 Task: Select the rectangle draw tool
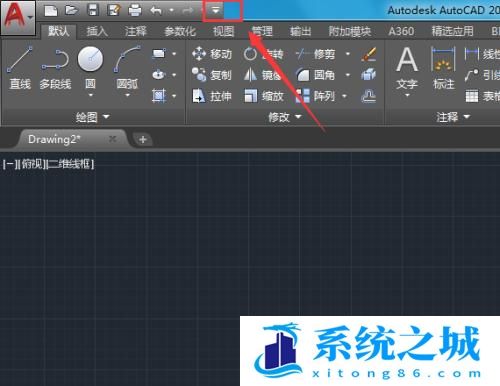pos(159,53)
